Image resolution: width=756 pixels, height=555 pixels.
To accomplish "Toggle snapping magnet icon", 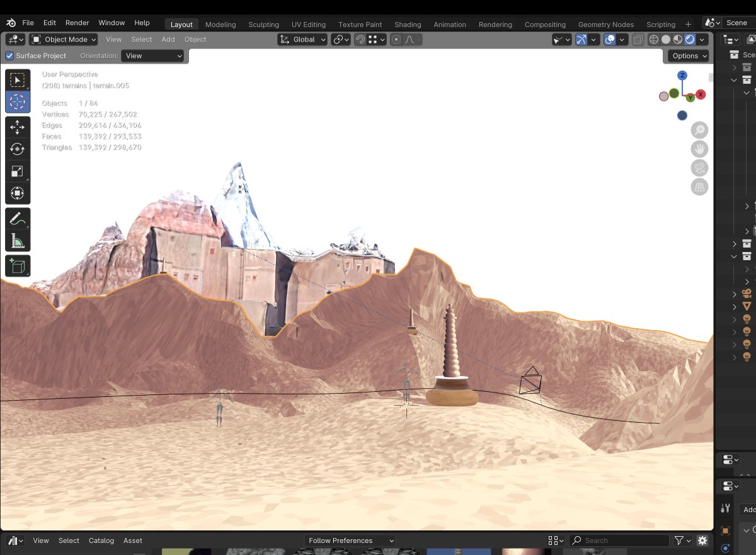I will [x=360, y=40].
